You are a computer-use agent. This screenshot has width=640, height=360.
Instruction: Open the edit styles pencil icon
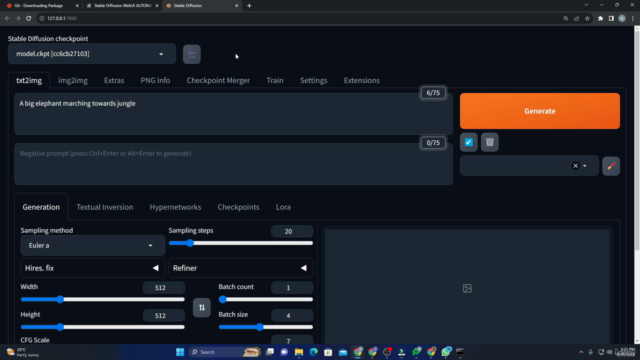click(611, 166)
